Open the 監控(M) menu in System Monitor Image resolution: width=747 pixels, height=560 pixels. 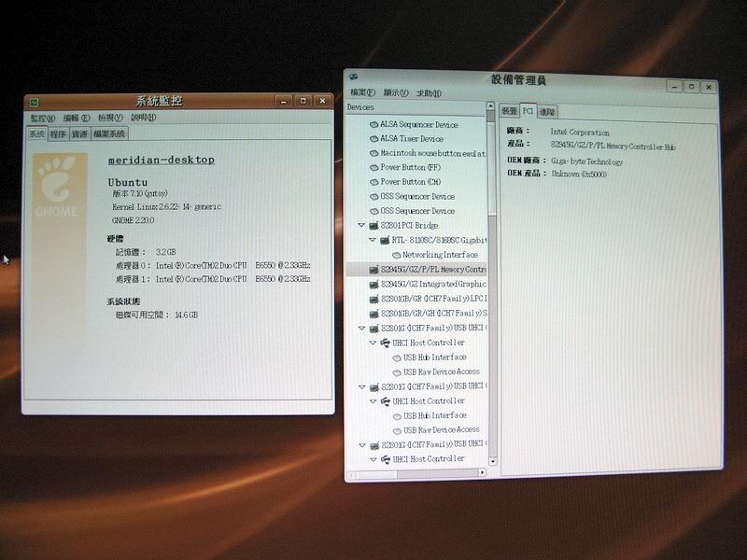(42, 119)
